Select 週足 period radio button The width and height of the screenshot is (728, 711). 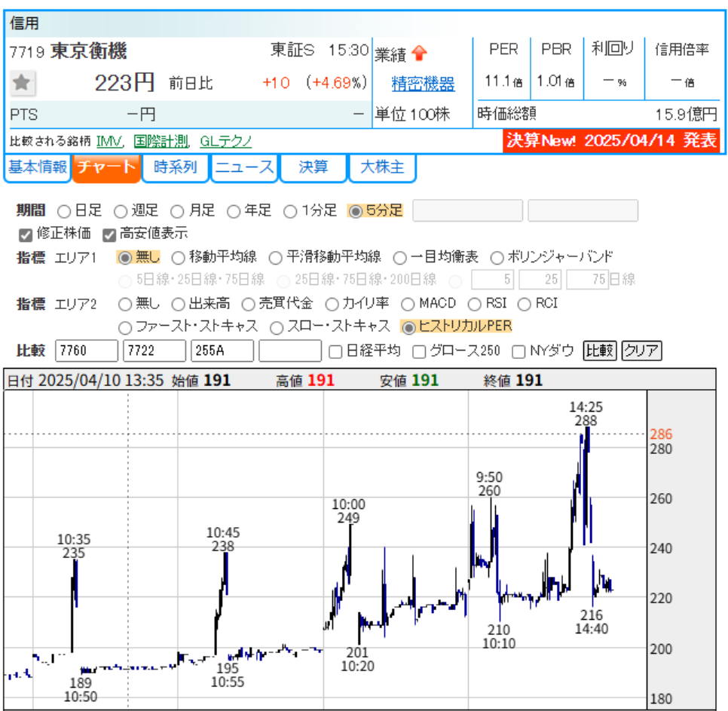tap(121, 212)
